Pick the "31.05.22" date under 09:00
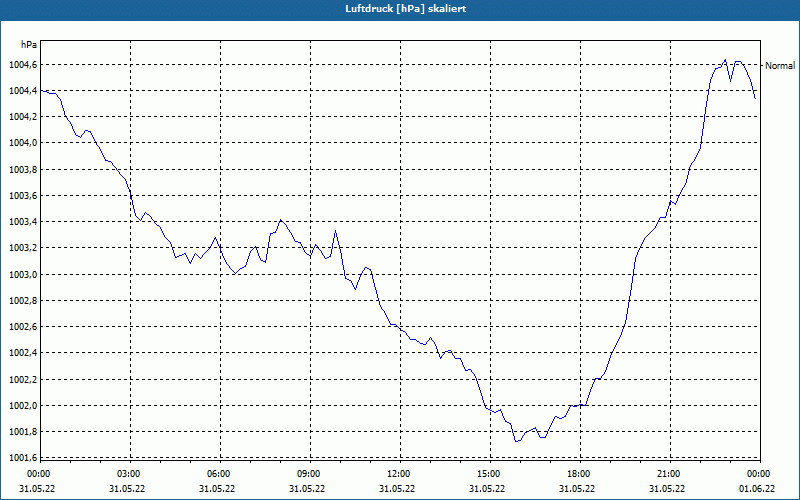 (x=307, y=489)
